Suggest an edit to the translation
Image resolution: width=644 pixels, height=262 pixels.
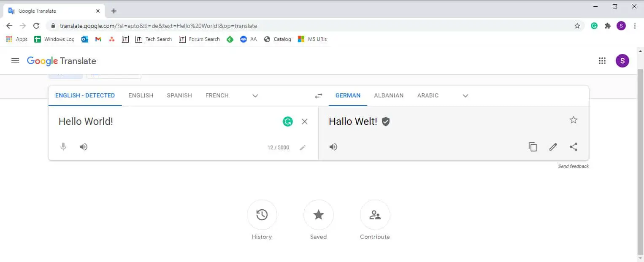553,147
